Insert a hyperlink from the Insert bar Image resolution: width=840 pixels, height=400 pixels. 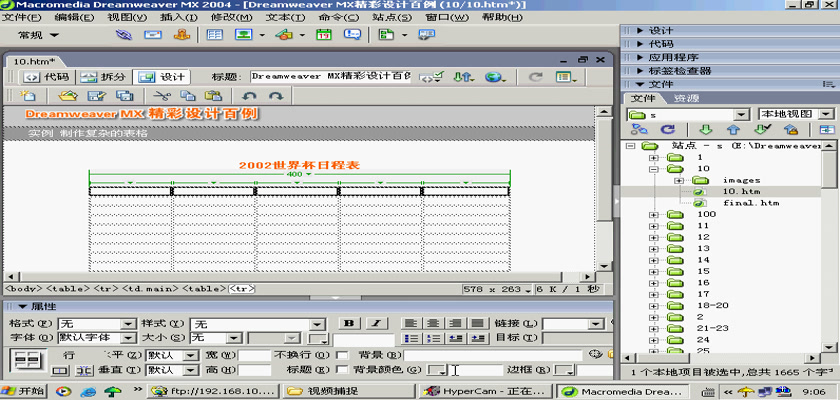point(124,35)
